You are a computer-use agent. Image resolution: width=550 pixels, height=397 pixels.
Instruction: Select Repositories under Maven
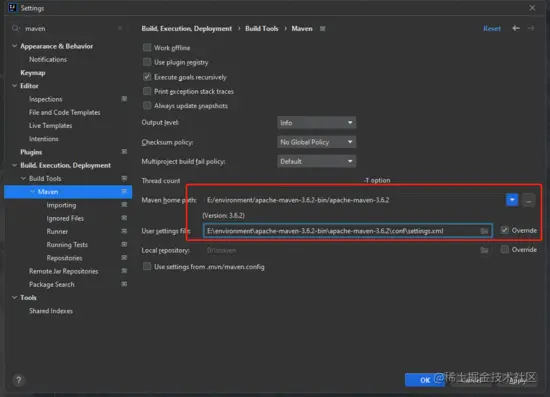coord(64,258)
